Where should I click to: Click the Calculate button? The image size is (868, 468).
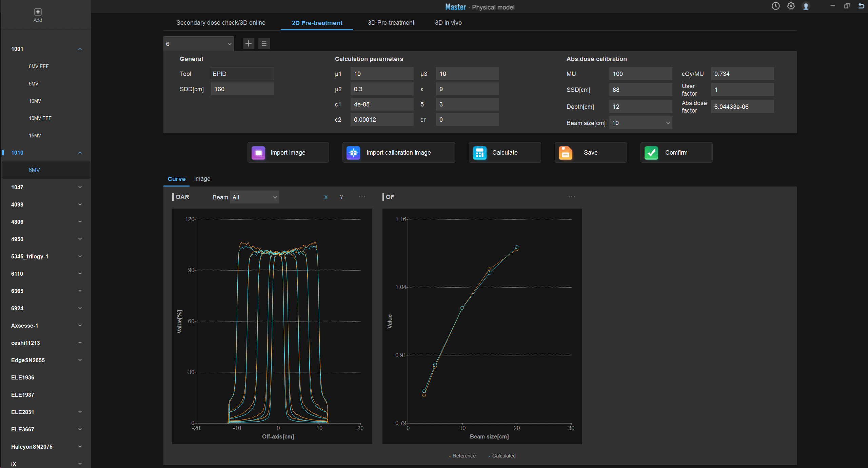pyautogui.click(x=505, y=153)
